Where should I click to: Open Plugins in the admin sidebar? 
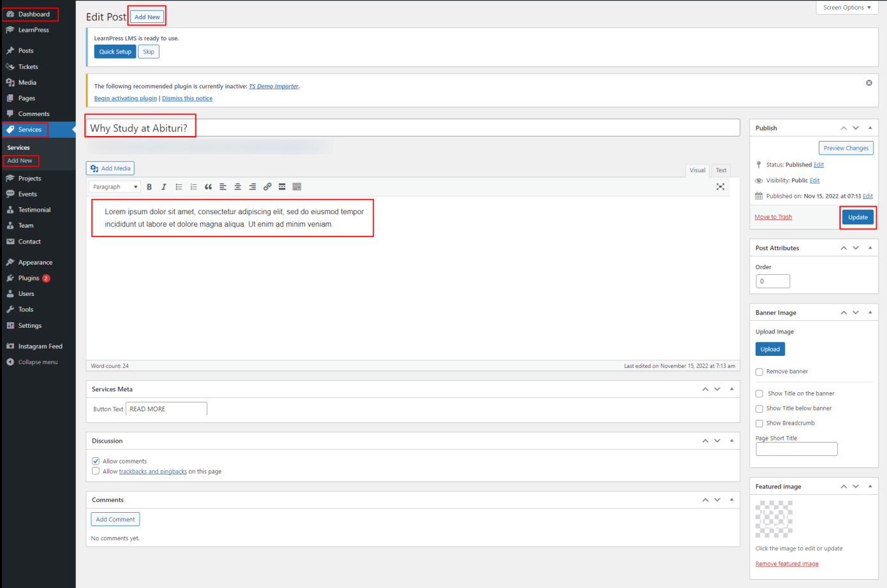(x=29, y=278)
